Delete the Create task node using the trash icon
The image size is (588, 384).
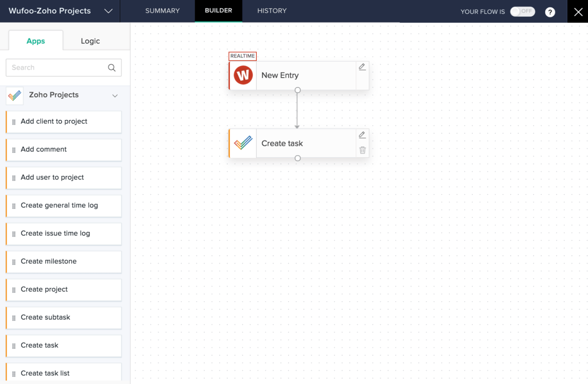coord(362,150)
